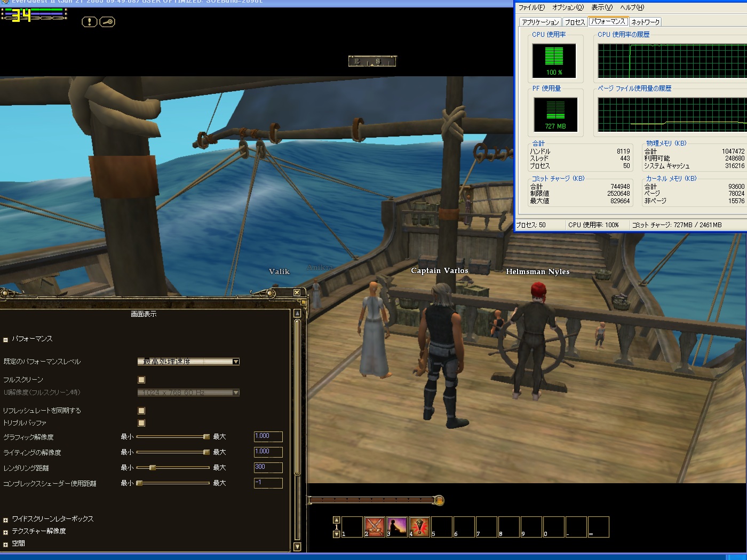
Task: Click the レンダリング距離 slider handle
Action: [152, 468]
